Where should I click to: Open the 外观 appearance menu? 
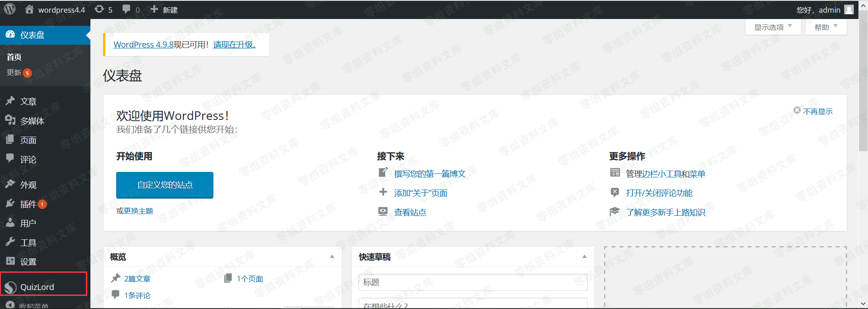[28, 185]
